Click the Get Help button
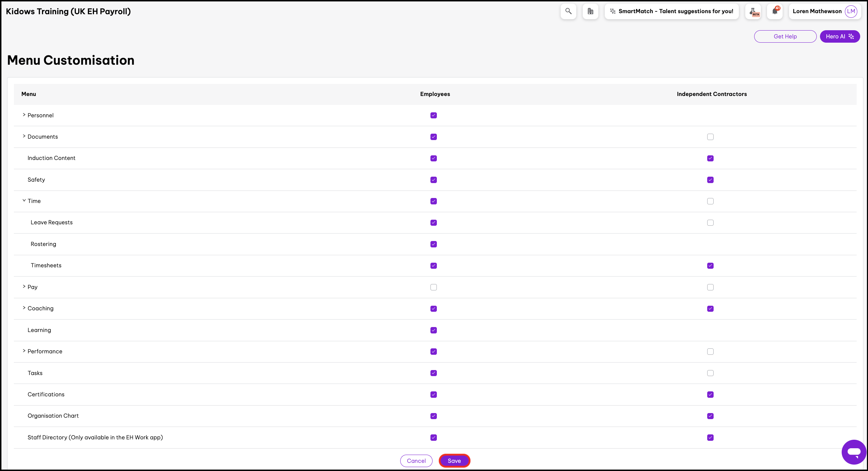Screen dimensions: 868x471 click(785, 36)
